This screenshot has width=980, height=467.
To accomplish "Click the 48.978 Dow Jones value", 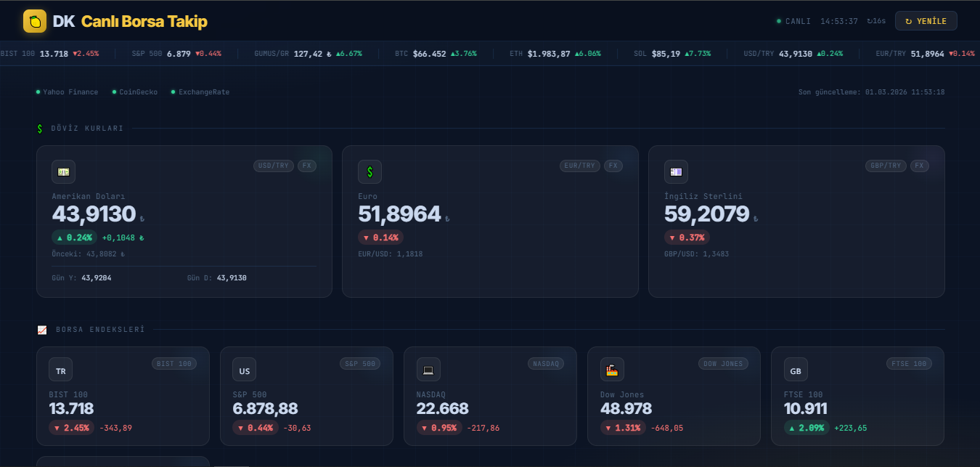I will click(x=626, y=409).
